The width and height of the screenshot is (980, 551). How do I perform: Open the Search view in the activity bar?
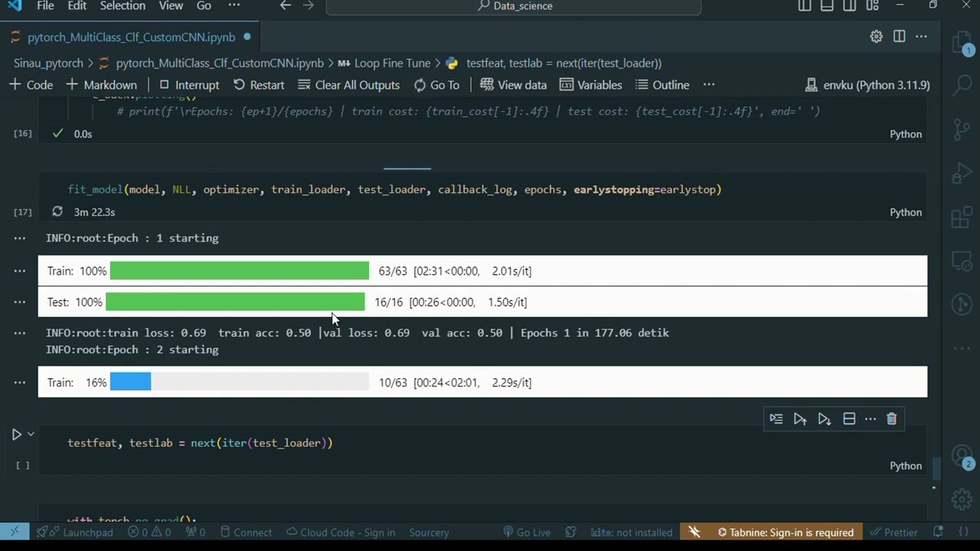962,85
